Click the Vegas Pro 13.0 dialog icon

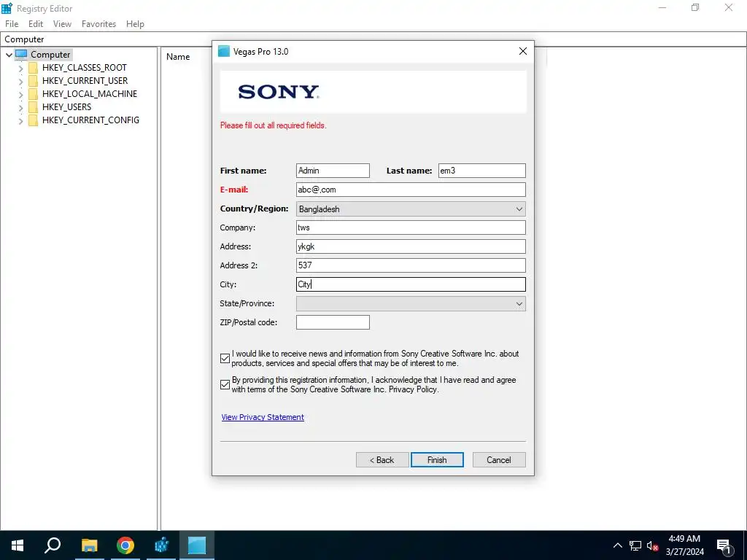pos(224,52)
